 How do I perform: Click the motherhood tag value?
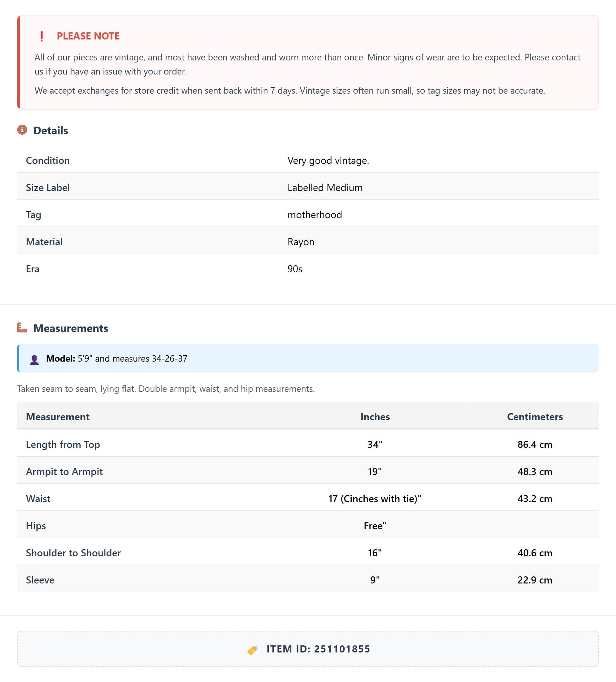tap(315, 214)
